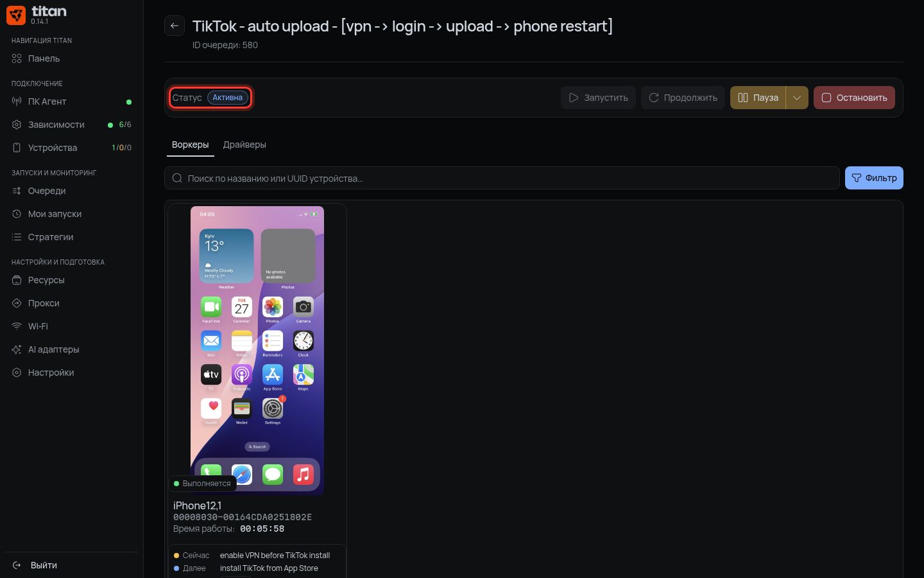Viewport: 924px width, 578px height.
Task: Click the titan logo icon
Action: click(x=16, y=15)
